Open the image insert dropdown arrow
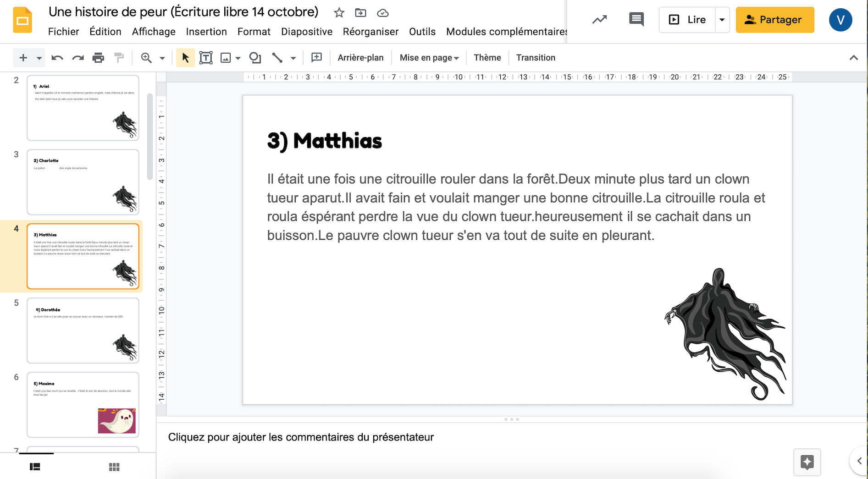Viewport: 868px width, 479px height. tap(238, 58)
